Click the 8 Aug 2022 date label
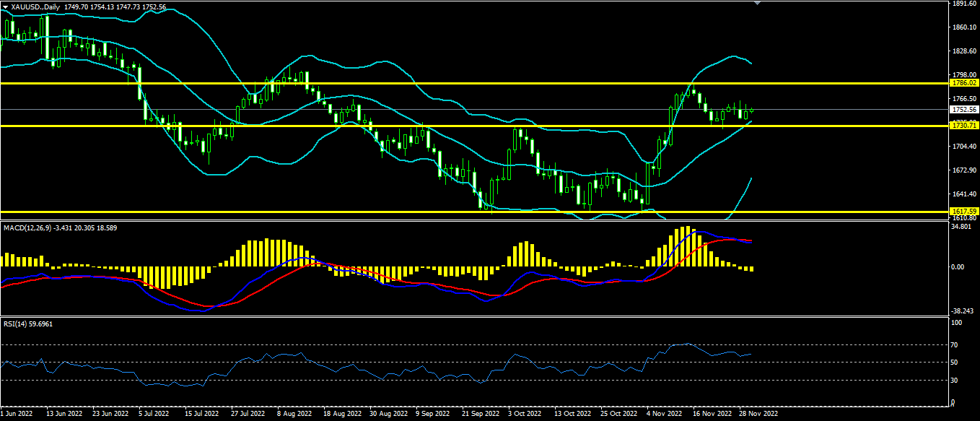The height and width of the screenshot is (421, 980). point(294,415)
